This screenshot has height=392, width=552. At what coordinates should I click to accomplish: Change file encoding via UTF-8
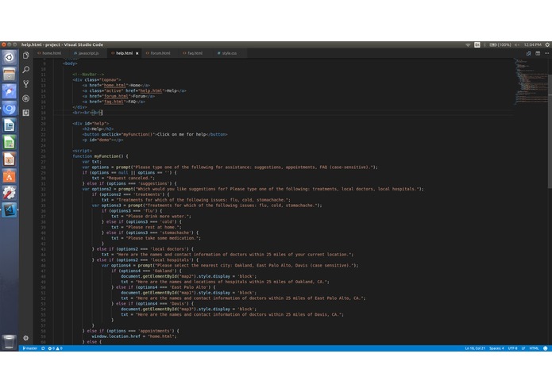pyautogui.click(x=512, y=348)
